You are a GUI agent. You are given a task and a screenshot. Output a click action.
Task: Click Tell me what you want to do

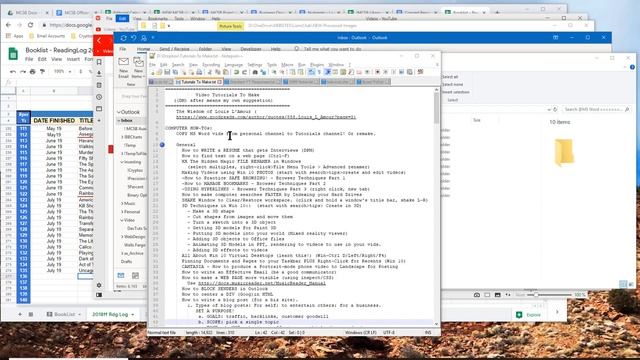(332, 49)
